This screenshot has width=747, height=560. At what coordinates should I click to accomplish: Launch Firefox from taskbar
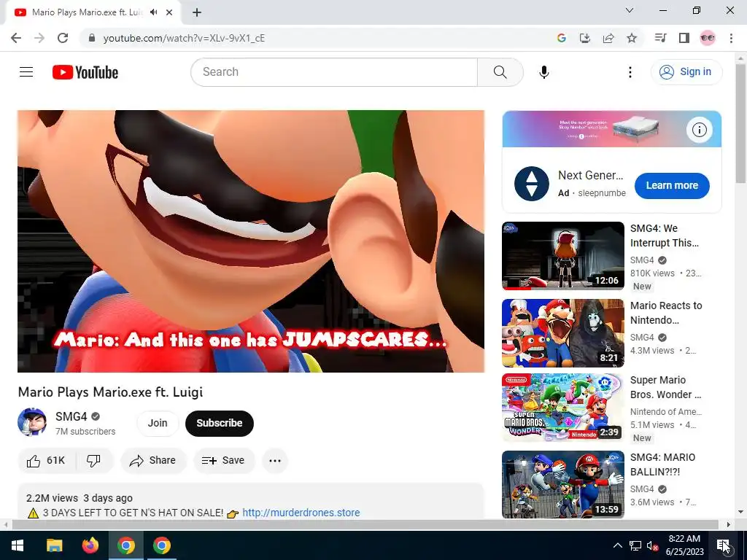point(90,545)
